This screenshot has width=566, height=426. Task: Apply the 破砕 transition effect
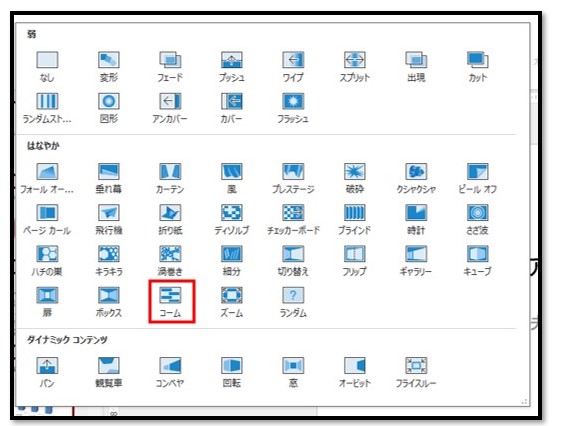coord(354,178)
